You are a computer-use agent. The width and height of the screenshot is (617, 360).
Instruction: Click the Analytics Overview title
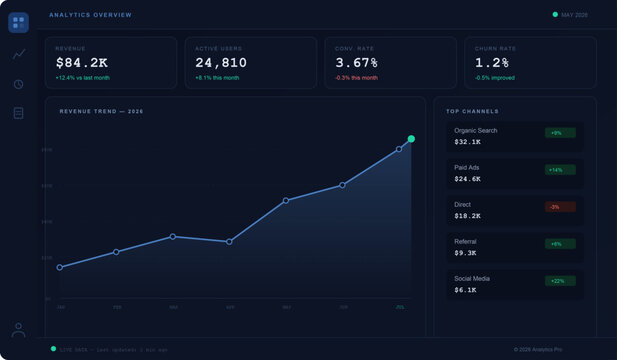[x=91, y=15]
